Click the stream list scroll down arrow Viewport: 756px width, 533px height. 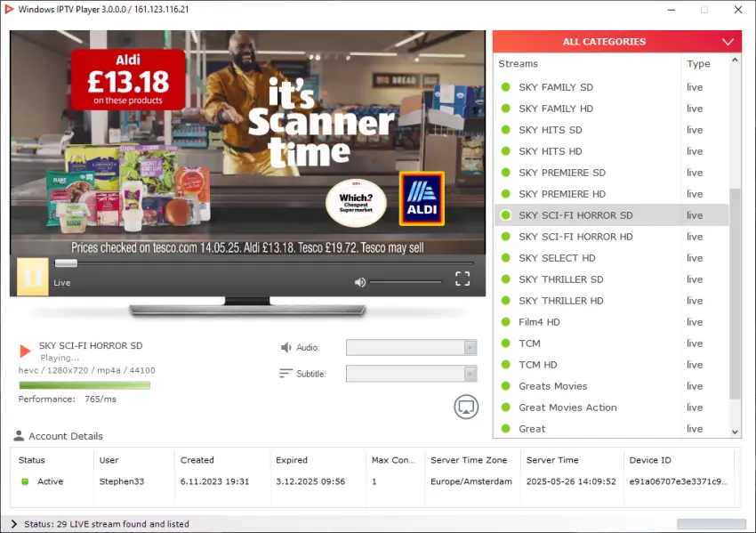click(x=735, y=432)
